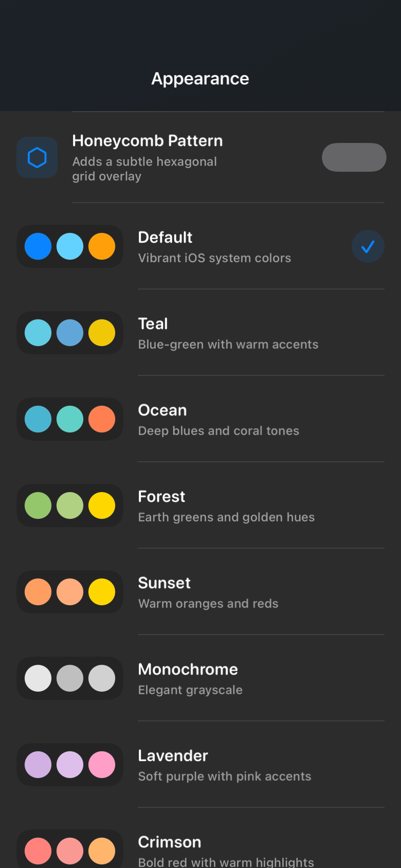The image size is (401, 868).
Task: Click the pink circle in the Lavender palette
Action: [x=102, y=765]
